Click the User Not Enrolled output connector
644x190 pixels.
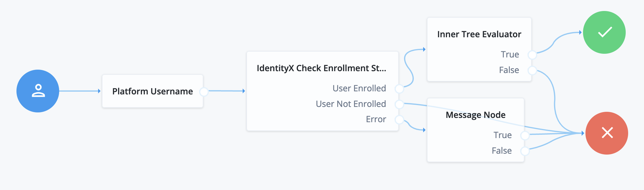coord(399,104)
